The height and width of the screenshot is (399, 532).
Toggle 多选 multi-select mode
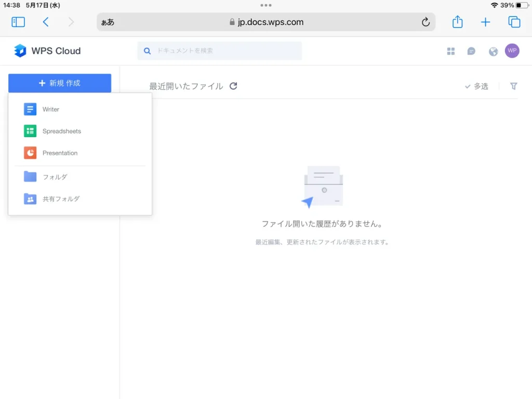coord(476,86)
